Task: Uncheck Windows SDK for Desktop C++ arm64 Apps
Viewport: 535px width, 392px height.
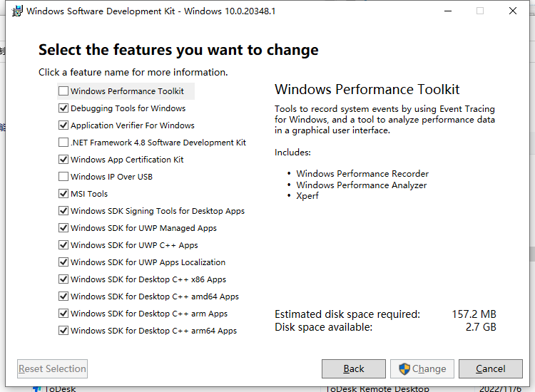Action: click(63, 330)
